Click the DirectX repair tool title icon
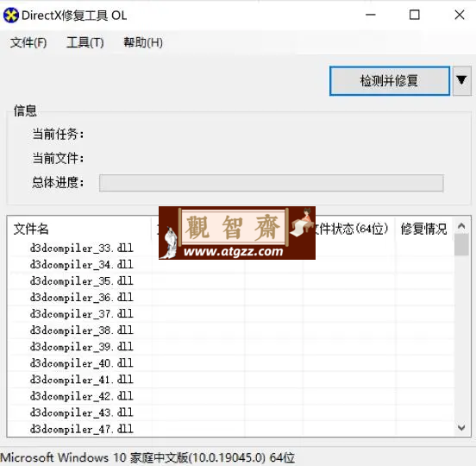 (11, 16)
